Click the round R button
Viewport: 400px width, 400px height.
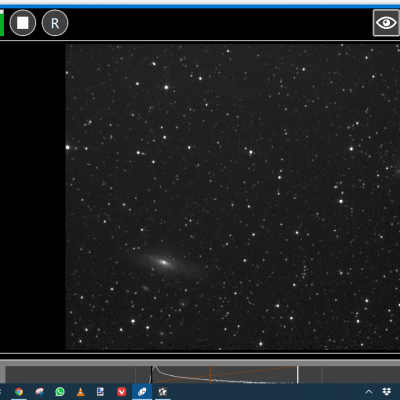[x=55, y=23]
